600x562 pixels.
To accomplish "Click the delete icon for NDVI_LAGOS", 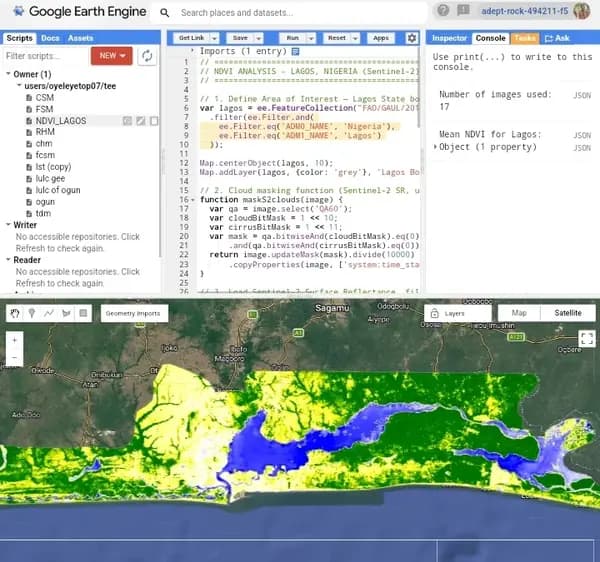I will pos(154,121).
